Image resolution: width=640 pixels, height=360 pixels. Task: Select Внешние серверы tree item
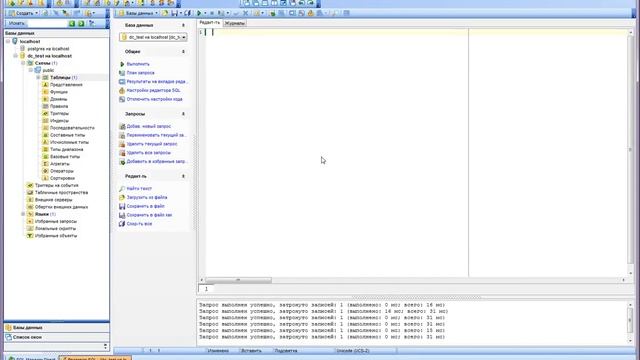pyautogui.click(x=53, y=200)
